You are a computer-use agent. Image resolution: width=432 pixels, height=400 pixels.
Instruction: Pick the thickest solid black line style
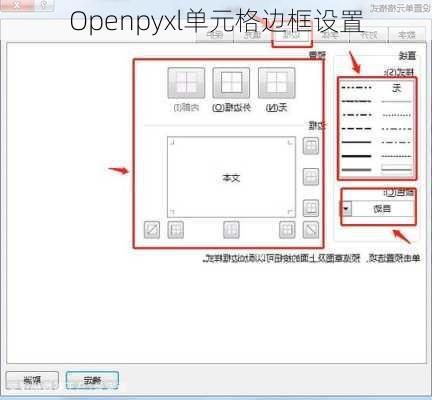coord(356,156)
